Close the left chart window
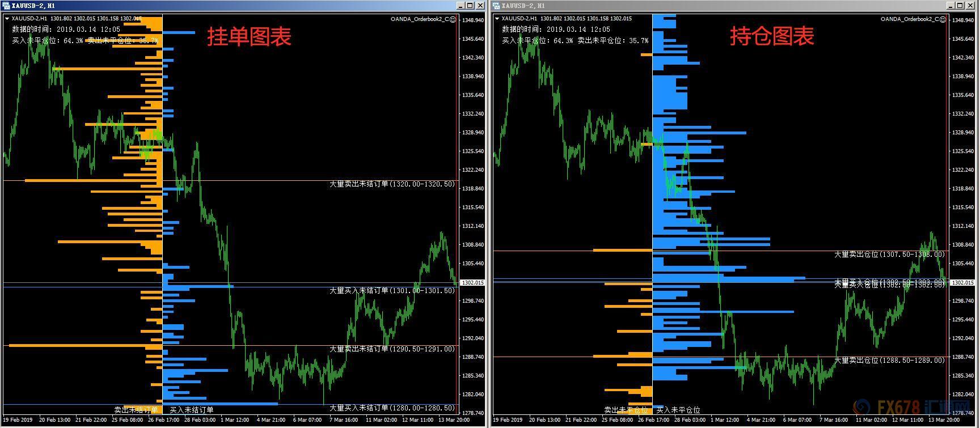Image resolution: width=980 pixels, height=428 pixels. point(479,6)
